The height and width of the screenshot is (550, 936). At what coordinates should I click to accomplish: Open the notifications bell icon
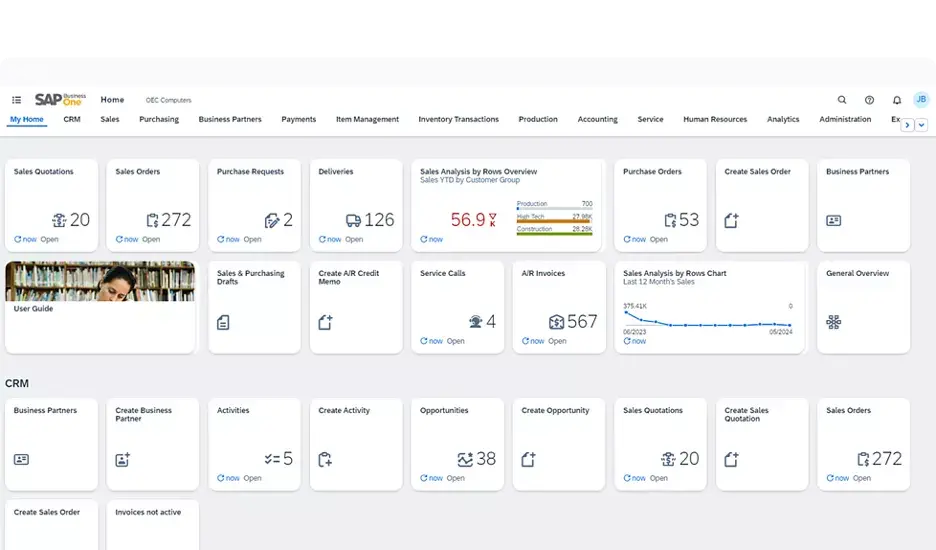(x=897, y=100)
